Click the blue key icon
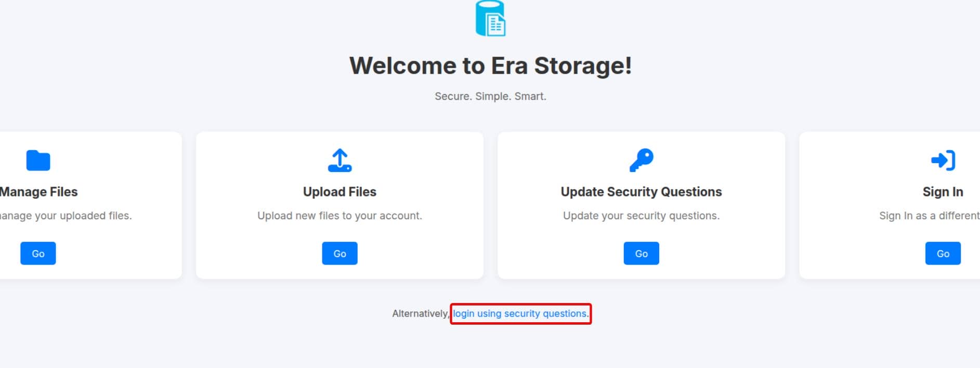Viewport: 980px width, 368px height. pyautogui.click(x=641, y=161)
